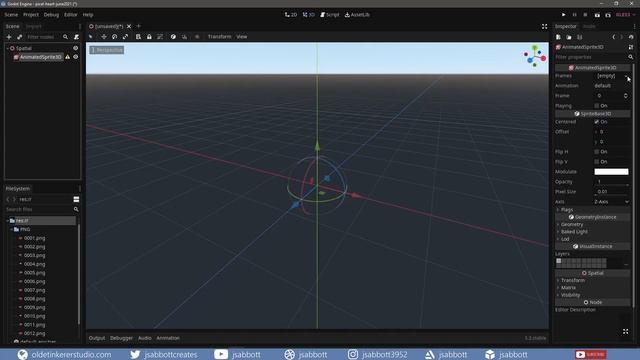Open the Editor menu
The width and height of the screenshot is (640, 360).
(71, 15)
